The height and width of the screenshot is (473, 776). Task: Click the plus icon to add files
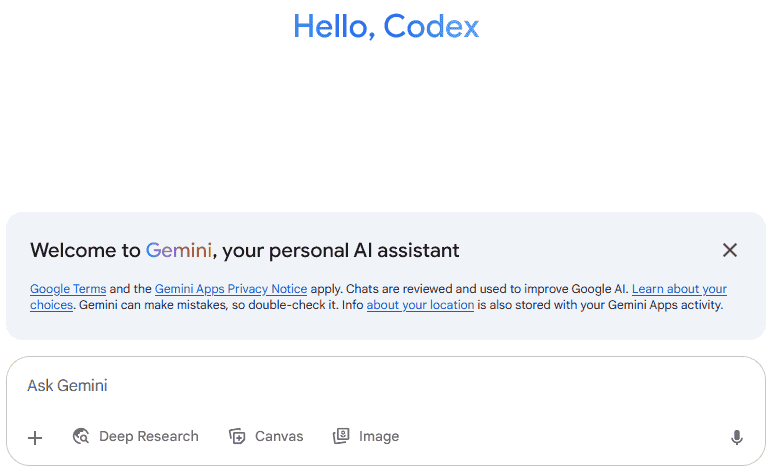(x=35, y=437)
